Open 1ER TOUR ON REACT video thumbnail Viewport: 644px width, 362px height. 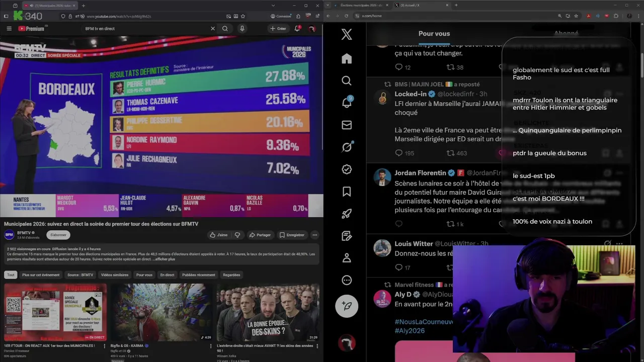tap(55, 312)
